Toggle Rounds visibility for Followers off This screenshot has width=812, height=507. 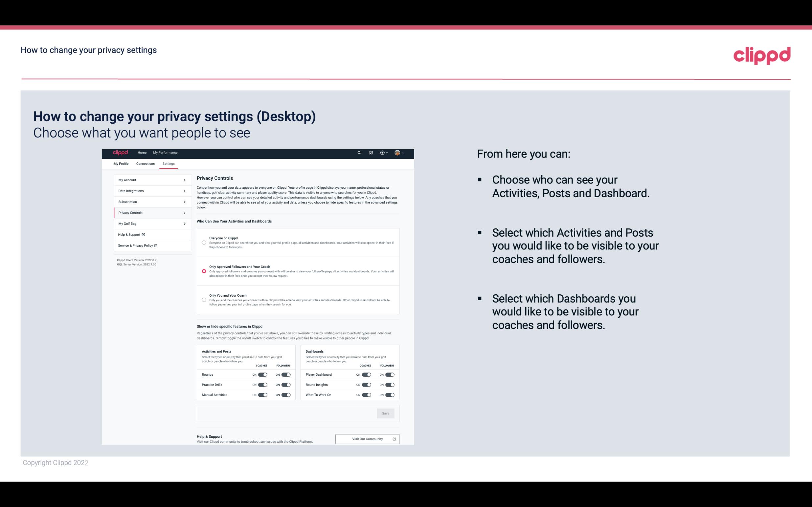286,374
